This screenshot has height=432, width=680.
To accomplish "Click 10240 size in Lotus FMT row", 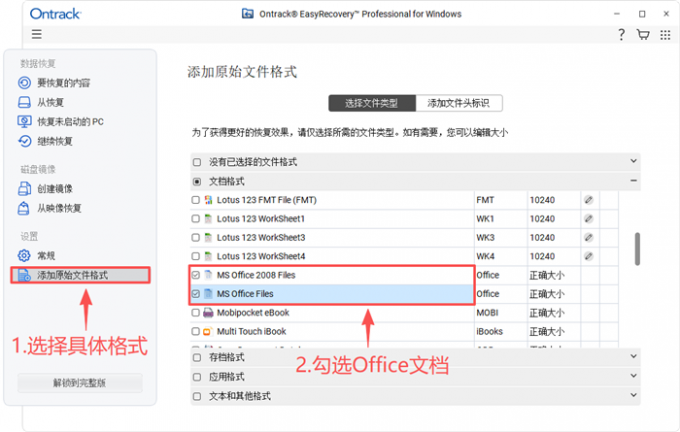I will point(542,200).
